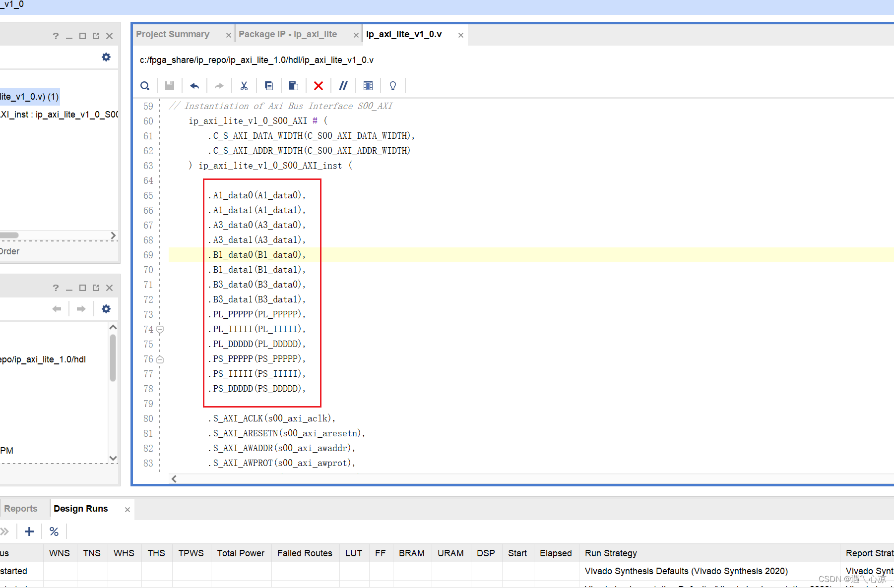
Task: Click the file path above editor
Action: 256,60
